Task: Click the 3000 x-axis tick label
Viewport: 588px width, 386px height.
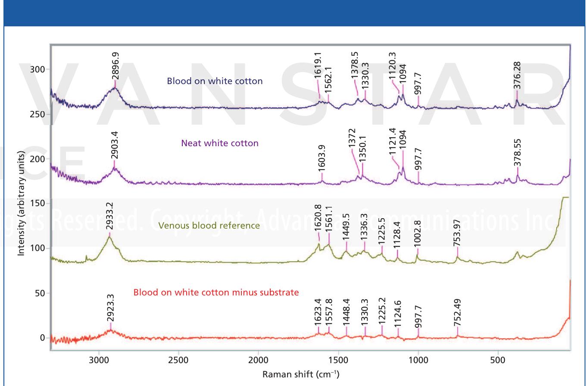Action: (99, 359)
